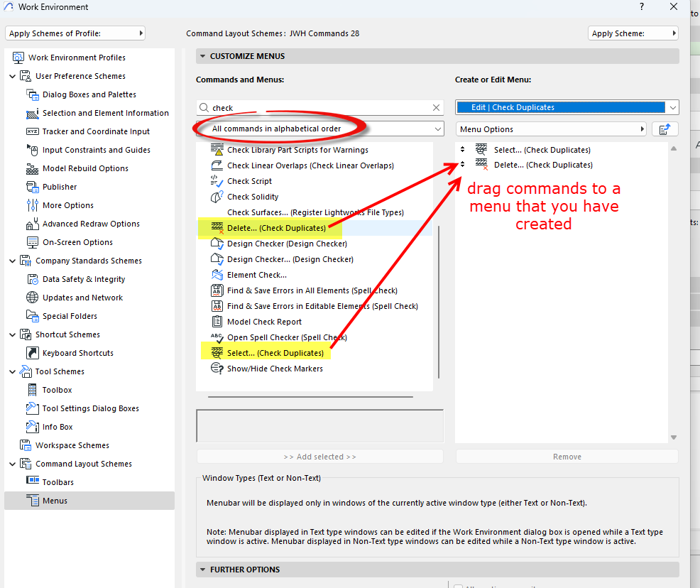This screenshot has width=700, height=588.
Task: Click the commands search field
Action: (319, 108)
